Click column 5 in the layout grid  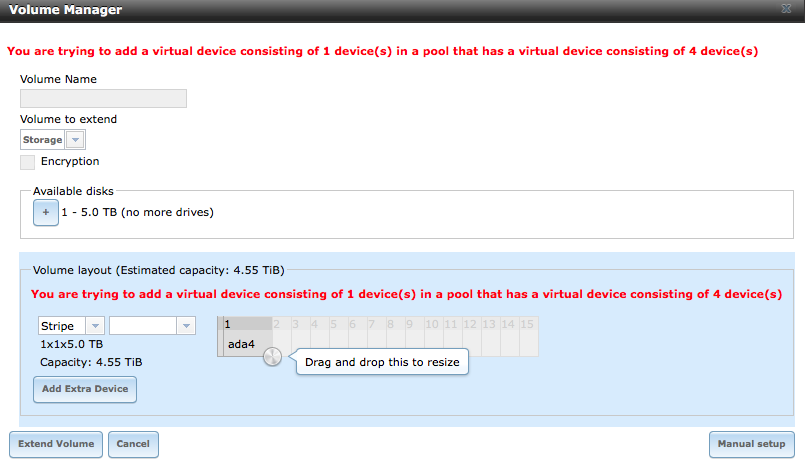[339, 324]
